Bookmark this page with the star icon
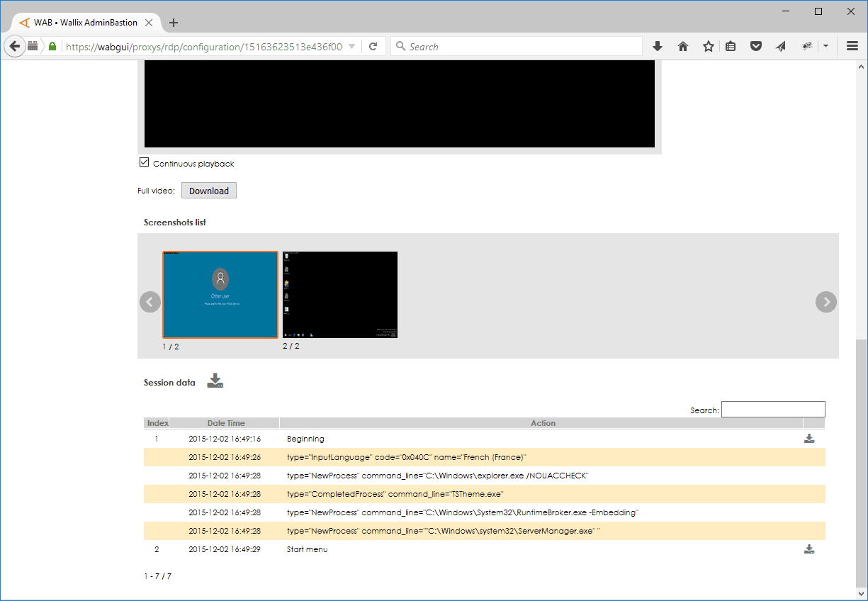 coord(708,47)
